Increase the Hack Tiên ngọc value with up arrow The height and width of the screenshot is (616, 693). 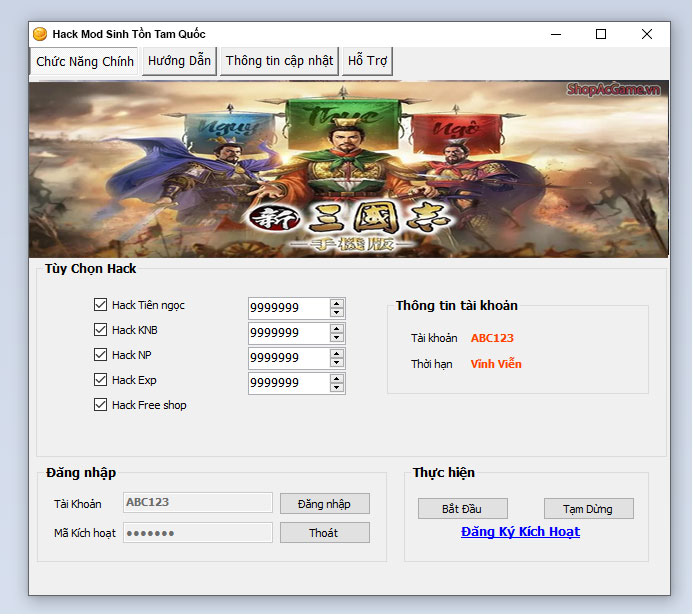[337, 304]
